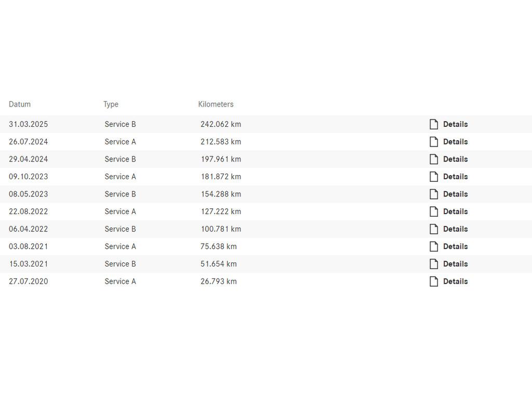Open document icon in the 22.08.2022 row
The image size is (532, 399).
click(434, 211)
